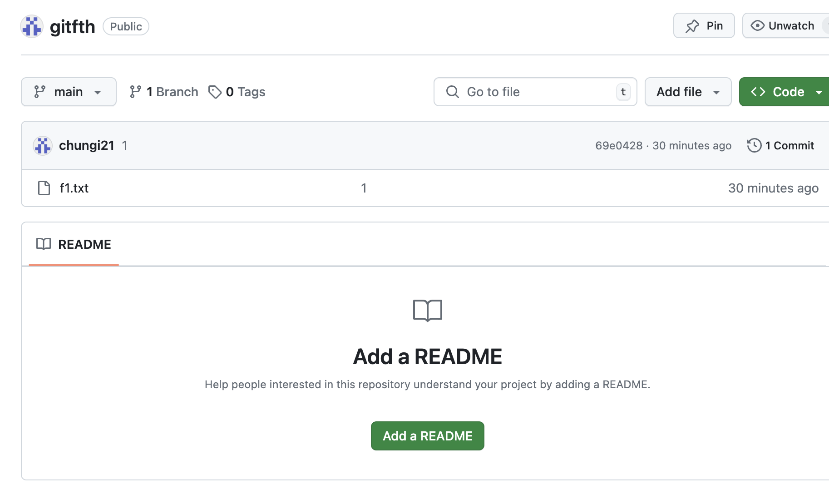Open commit hash 69e0428
The image size is (829, 504).
(x=619, y=145)
